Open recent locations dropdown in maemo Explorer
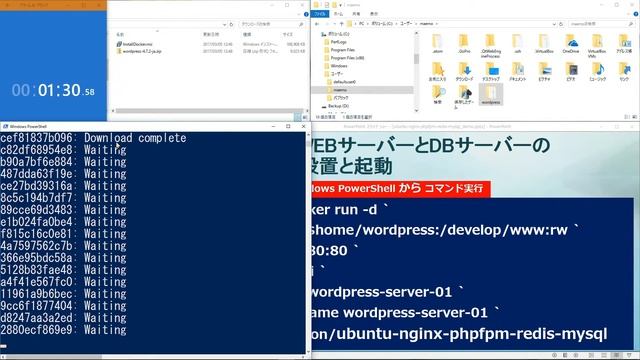Screen dimensions: 640x360 (334, 24)
